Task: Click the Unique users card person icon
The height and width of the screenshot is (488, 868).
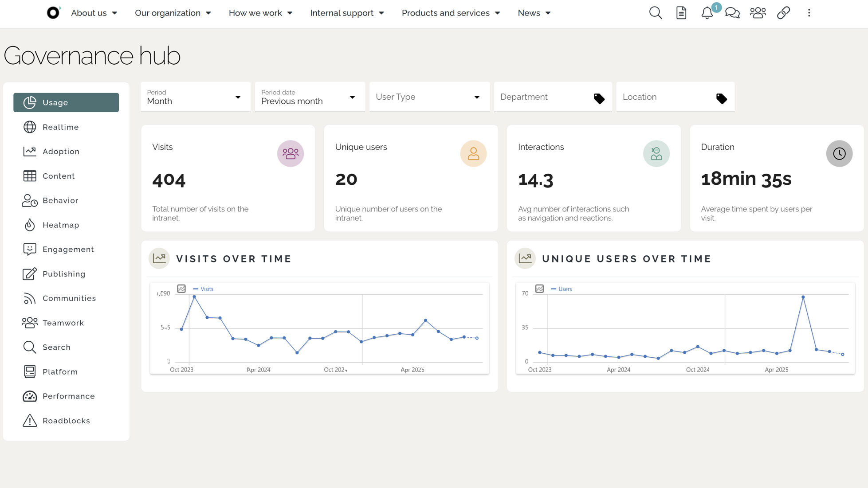Action: click(473, 153)
